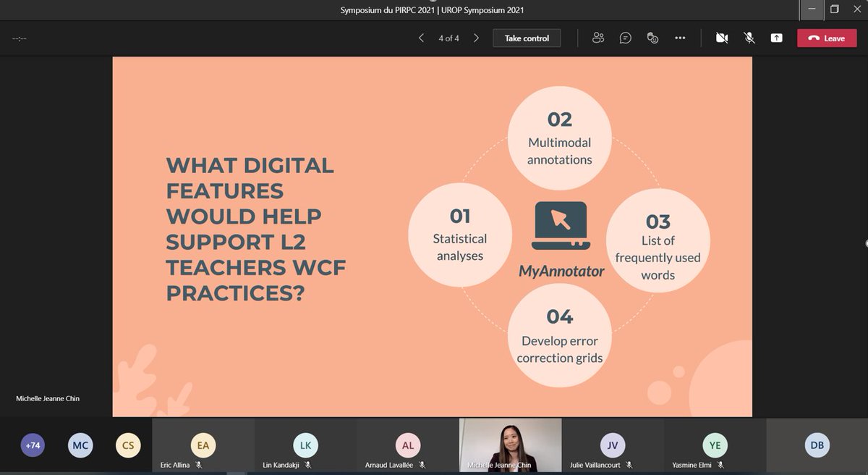Select DB participant tile
The height and width of the screenshot is (475, 868).
click(817, 446)
